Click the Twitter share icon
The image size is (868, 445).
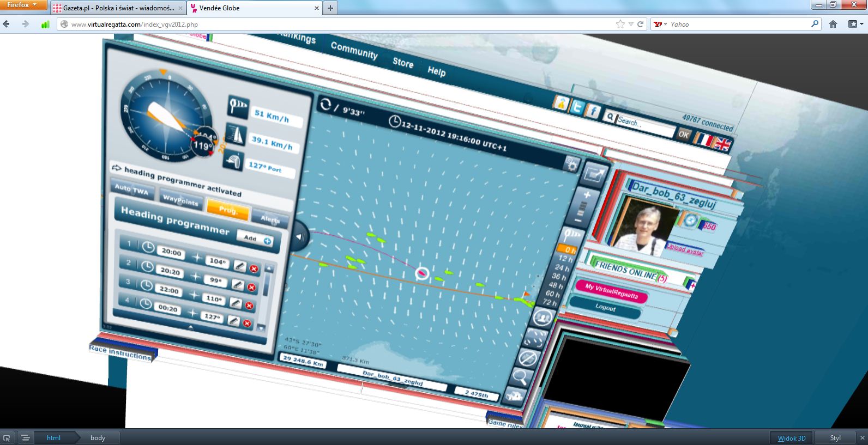(577, 107)
